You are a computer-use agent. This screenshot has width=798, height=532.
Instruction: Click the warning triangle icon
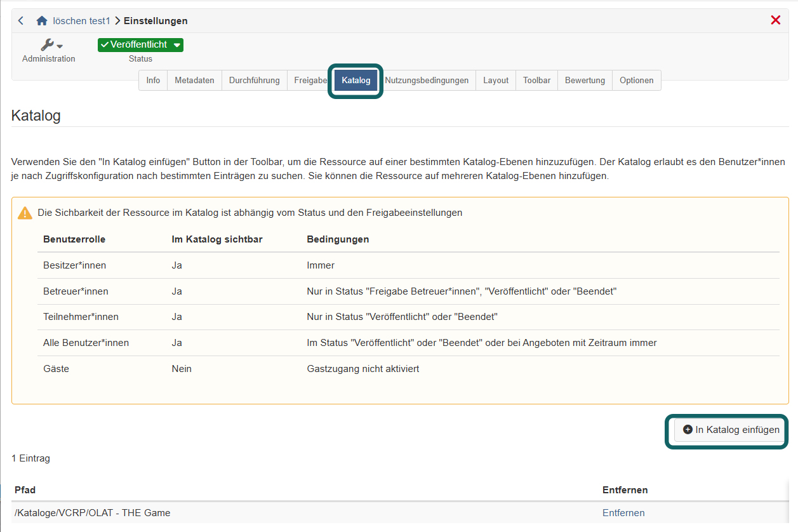[25, 213]
